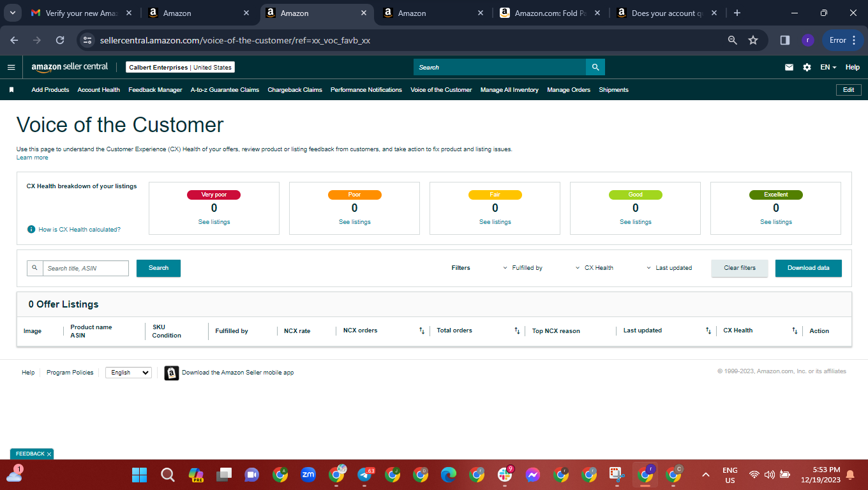The width and height of the screenshot is (868, 490).
Task: Open the Chrome Error menu button
Action: tap(843, 40)
